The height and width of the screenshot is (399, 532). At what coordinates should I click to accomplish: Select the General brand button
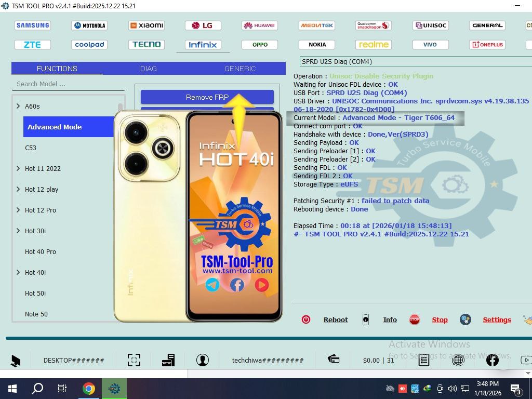click(487, 25)
